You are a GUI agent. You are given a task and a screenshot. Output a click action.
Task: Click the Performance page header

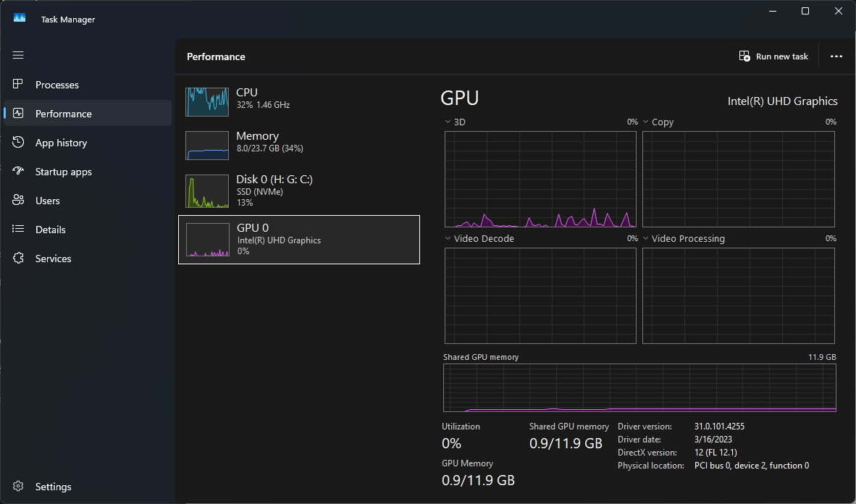(x=216, y=56)
